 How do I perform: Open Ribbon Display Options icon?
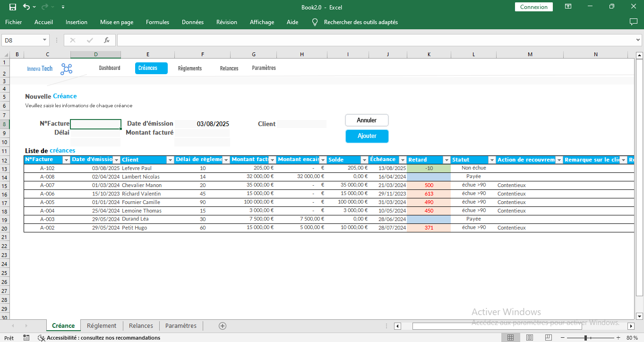[568, 7]
